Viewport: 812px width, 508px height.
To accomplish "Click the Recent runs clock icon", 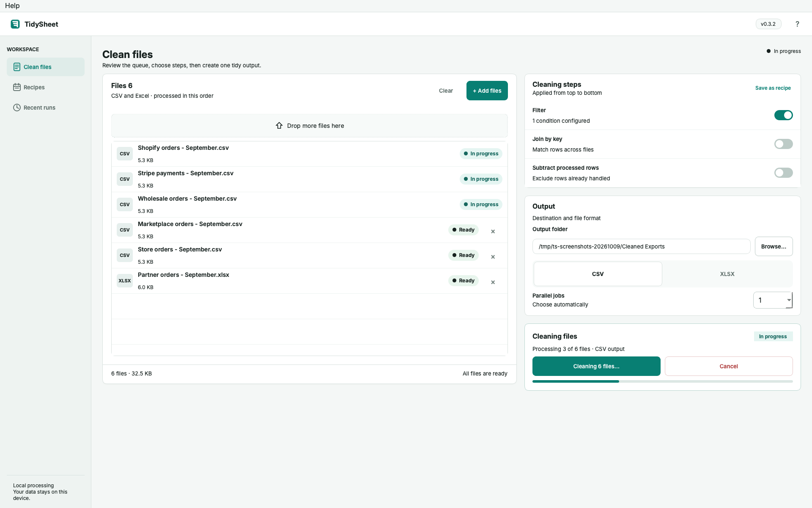I will point(17,108).
